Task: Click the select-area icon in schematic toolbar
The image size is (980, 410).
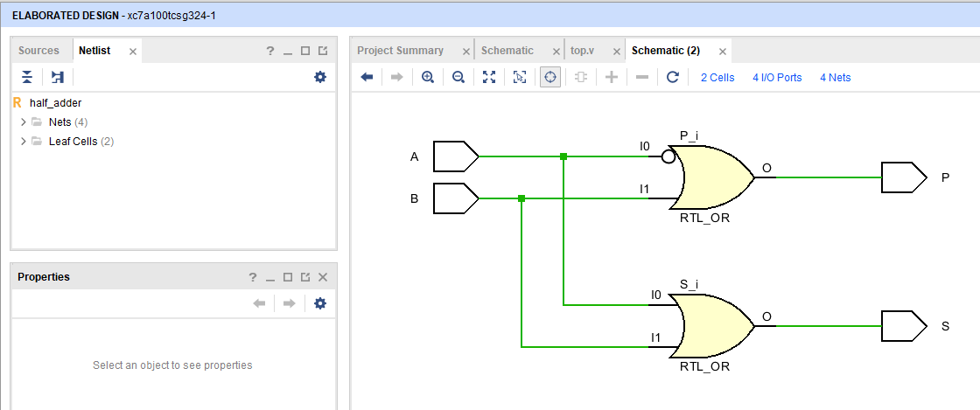Action: coord(520,77)
